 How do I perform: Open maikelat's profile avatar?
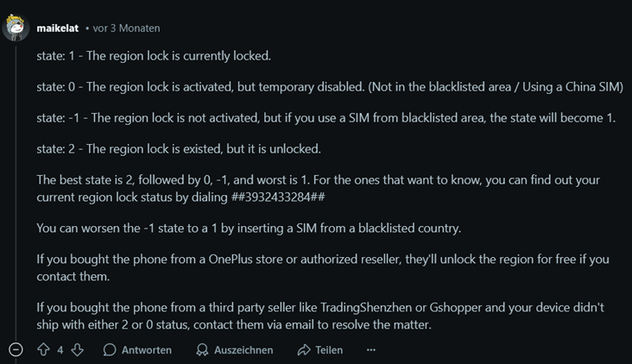(16, 28)
